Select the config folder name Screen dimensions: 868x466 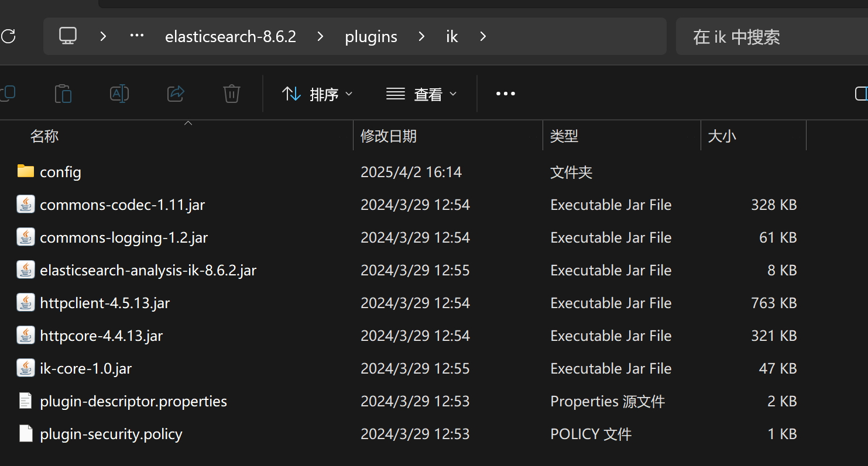(x=60, y=172)
